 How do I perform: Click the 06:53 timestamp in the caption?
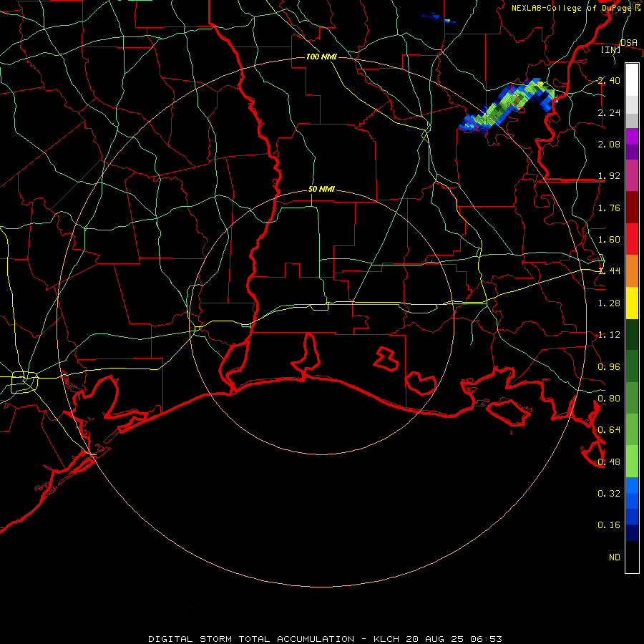[x=486, y=639]
